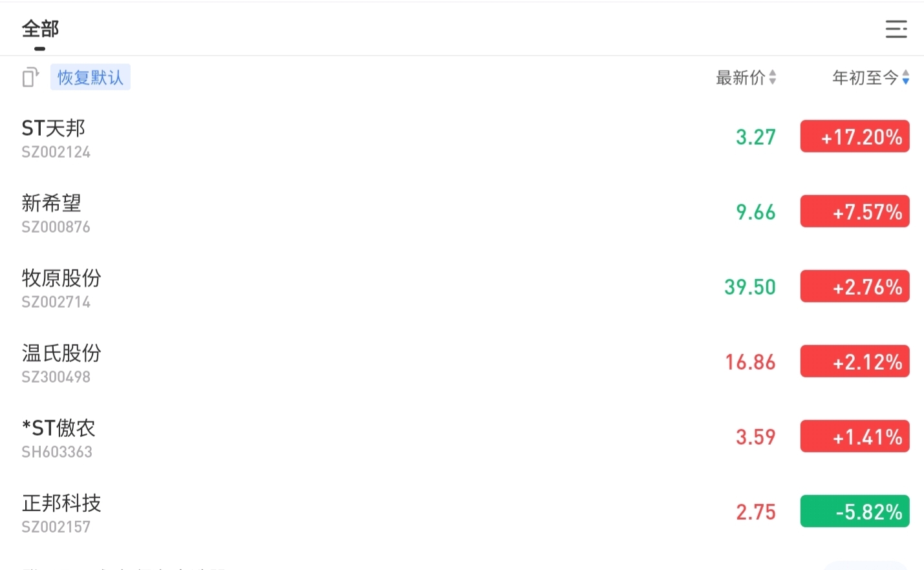Click the +2.12% badge for 温氏股份
This screenshot has width=924, height=570.
[855, 361]
